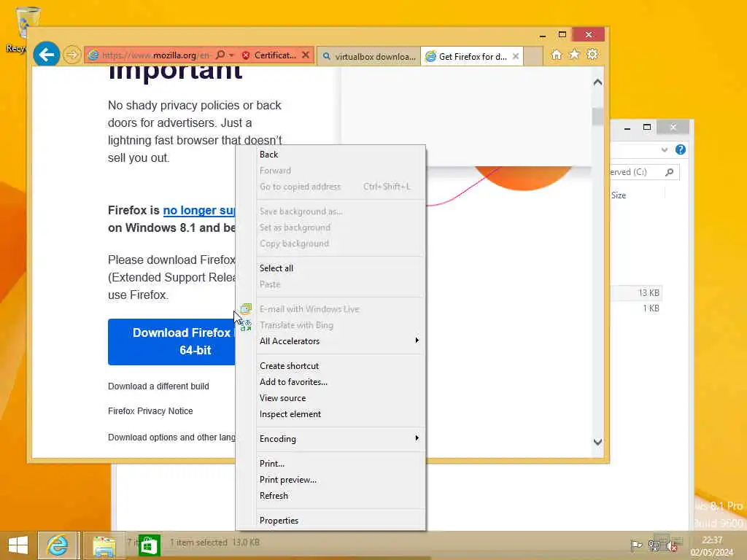Open the no longer supported link
The width and height of the screenshot is (747, 560).
tap(199, 211)
